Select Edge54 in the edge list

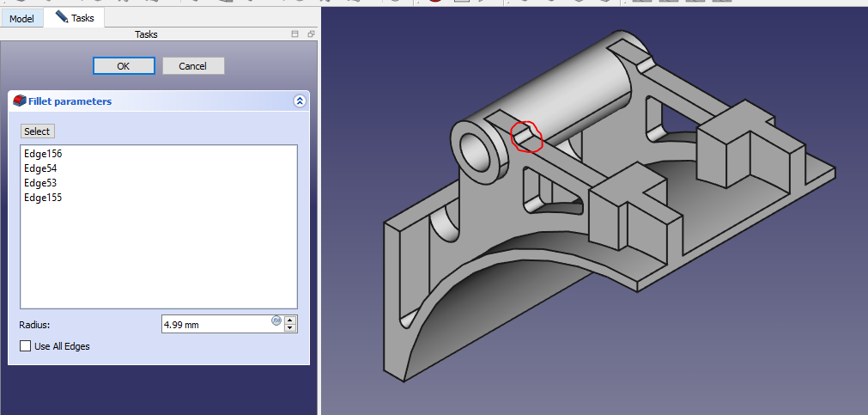point(40,168)
